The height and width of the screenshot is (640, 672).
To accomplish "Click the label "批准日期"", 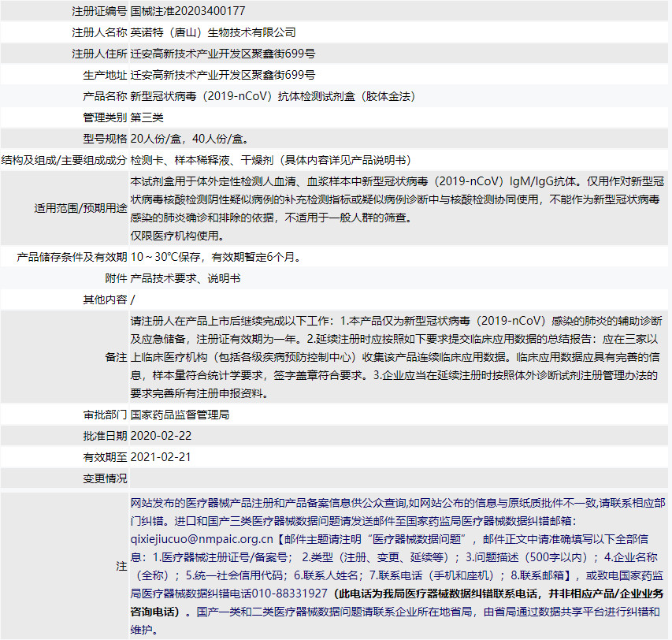I will point(105,436).
